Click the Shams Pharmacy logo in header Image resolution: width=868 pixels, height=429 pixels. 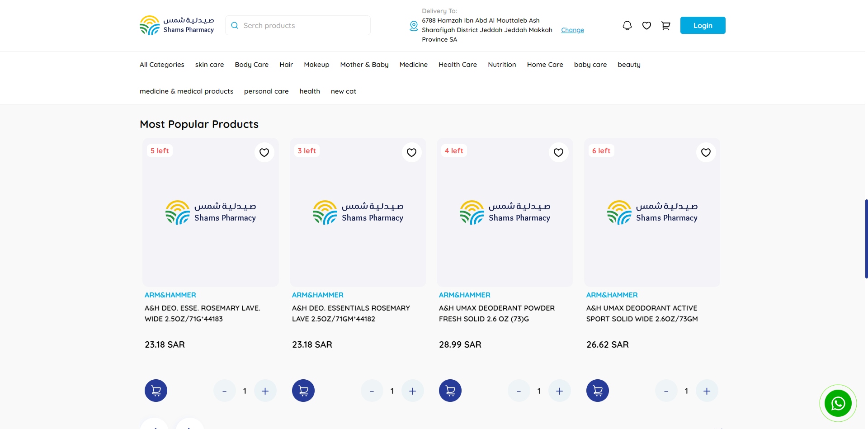177,25
